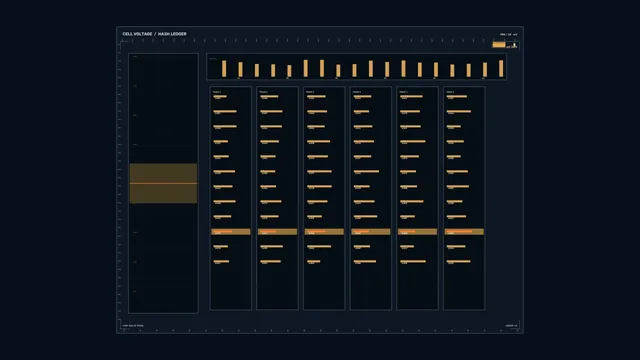Click the first bar in the top bar chart
The width and height of the screenshot is (640, 360).
[x=224, y=69]
